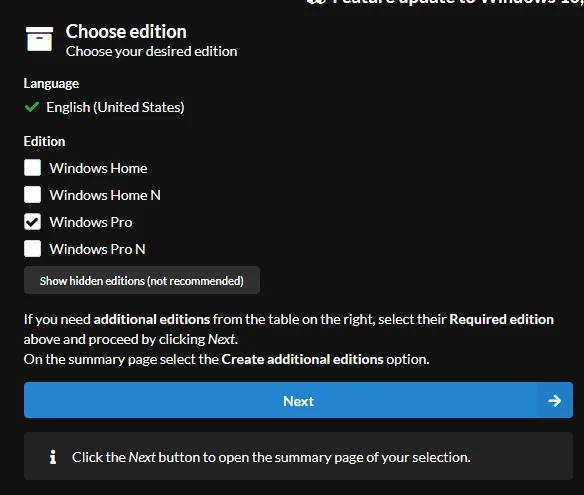
Task: Click the Language section label
Action: click(51, 84)
